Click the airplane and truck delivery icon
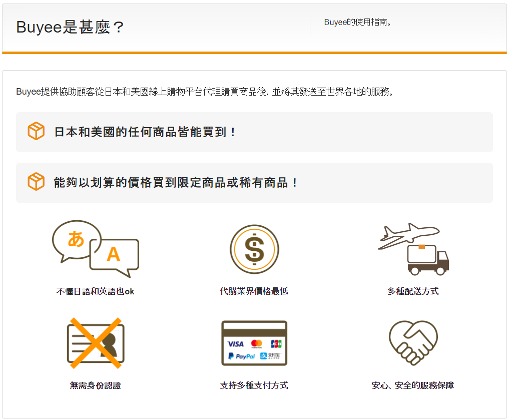508x420 pixels. click(413, 249)
